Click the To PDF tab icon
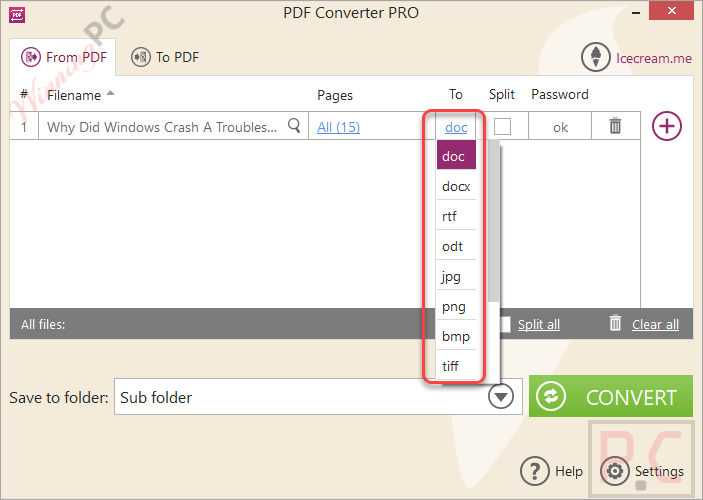 [140, 57]
